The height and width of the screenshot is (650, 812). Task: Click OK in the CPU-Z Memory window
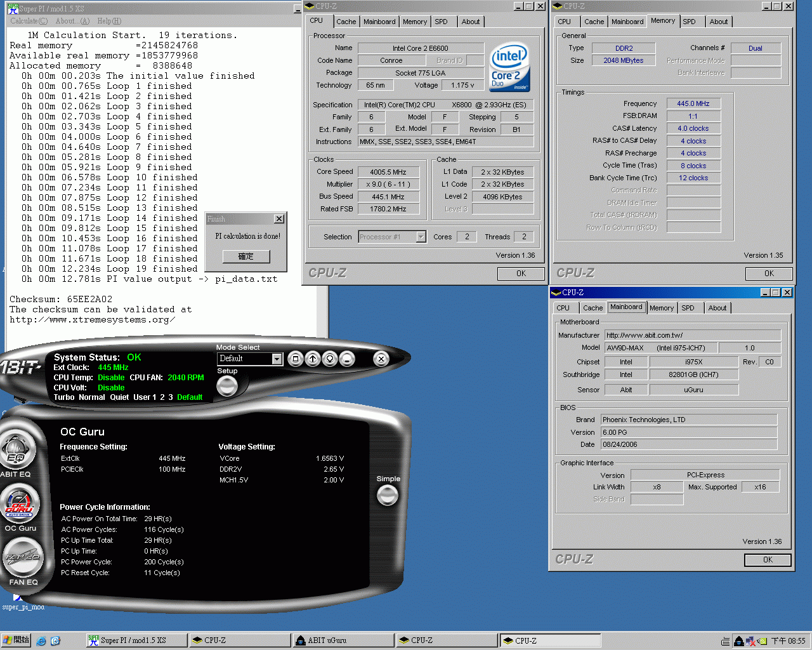point(769,274)
